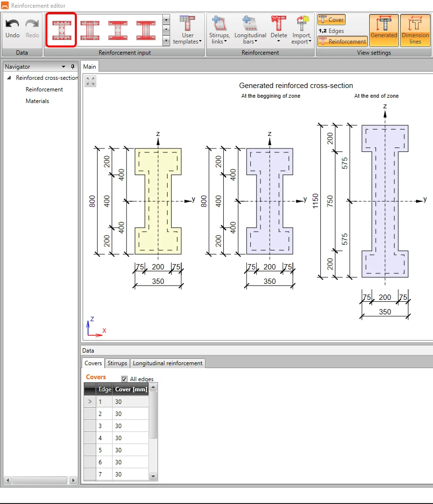This screenshot has width=433, height=504.
Task: Expand the Stirrups, links dropdown
Action: point(219,30)
